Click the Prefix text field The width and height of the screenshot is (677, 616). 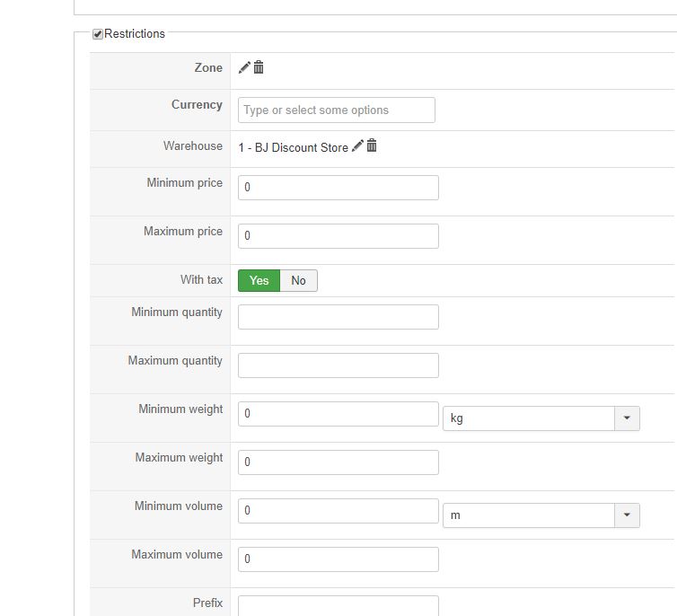click(x=338, y=605)
